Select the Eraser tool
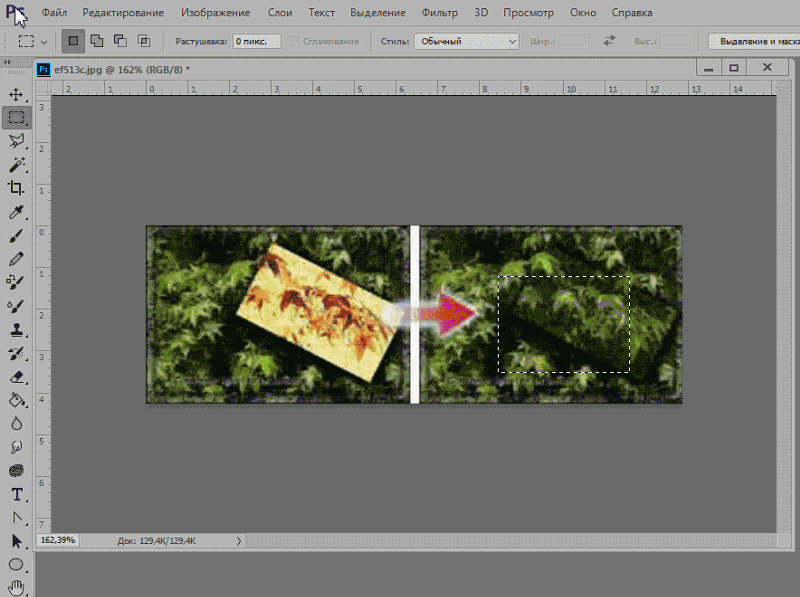 point(16,377)
